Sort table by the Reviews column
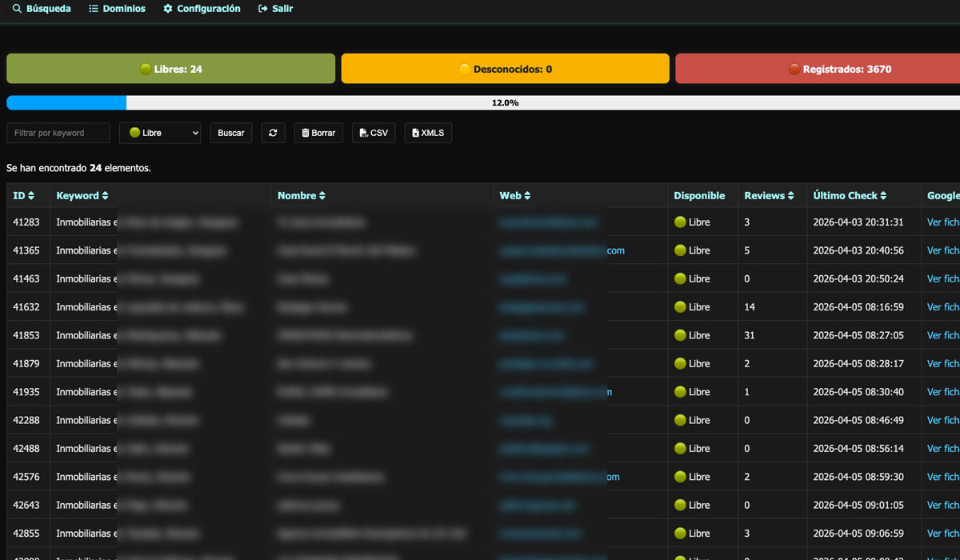960x560 pixels. [769, 195]
